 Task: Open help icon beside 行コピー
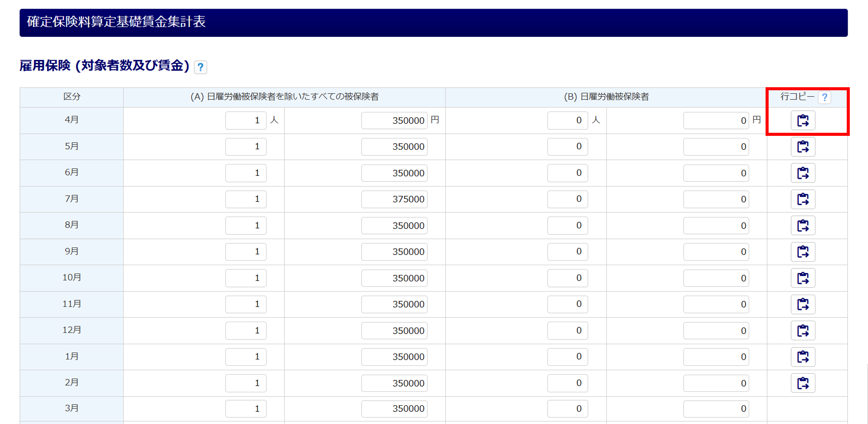[x=824, y=97]
